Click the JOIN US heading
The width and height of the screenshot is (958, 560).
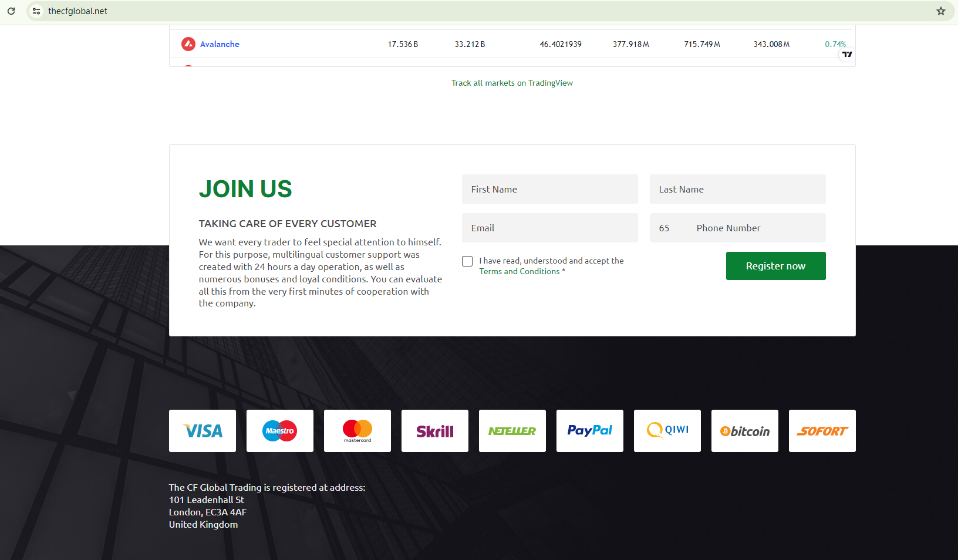245,189
